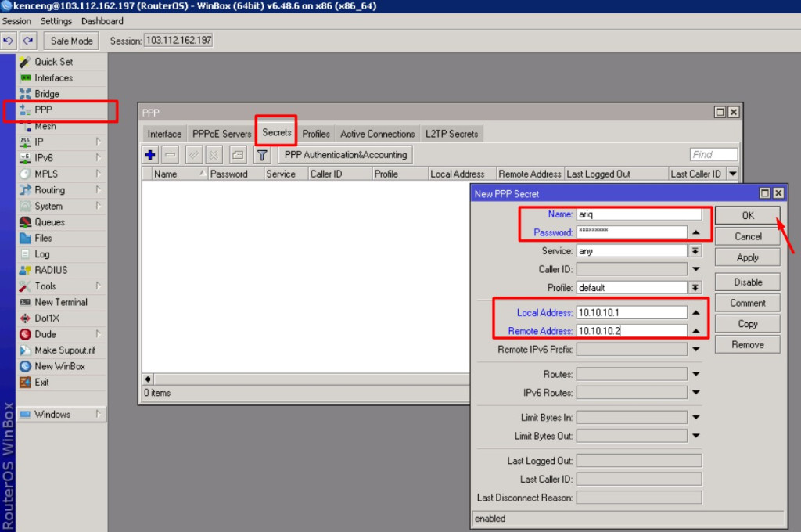Expand the Remote IPv6 Prefix arrow
The image size is (801, 532).
pyautogui.click(x=695, y=349)
